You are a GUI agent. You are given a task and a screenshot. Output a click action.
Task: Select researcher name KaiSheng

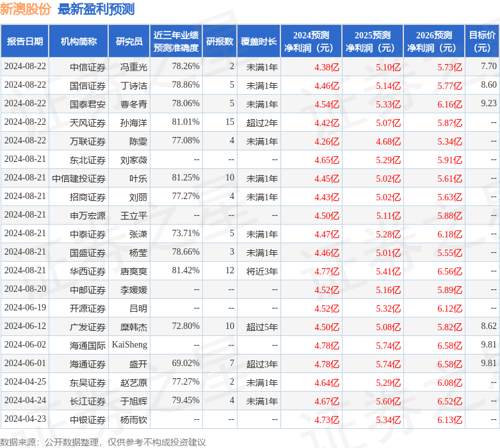pos(129,345)
